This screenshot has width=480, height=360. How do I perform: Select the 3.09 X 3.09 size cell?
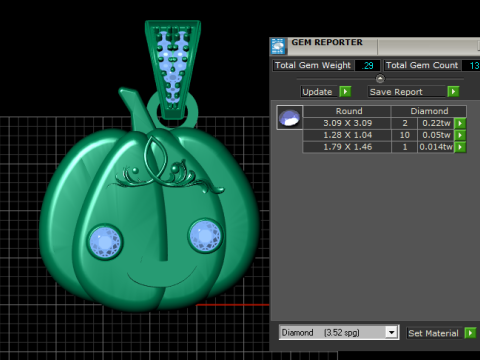tap(347, 123)
